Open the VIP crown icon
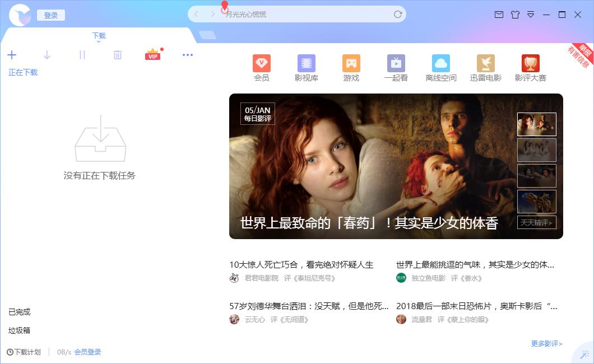 [152, 54]
